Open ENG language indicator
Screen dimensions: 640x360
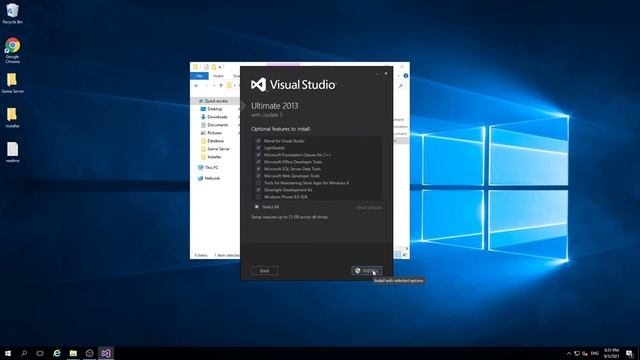595,353
